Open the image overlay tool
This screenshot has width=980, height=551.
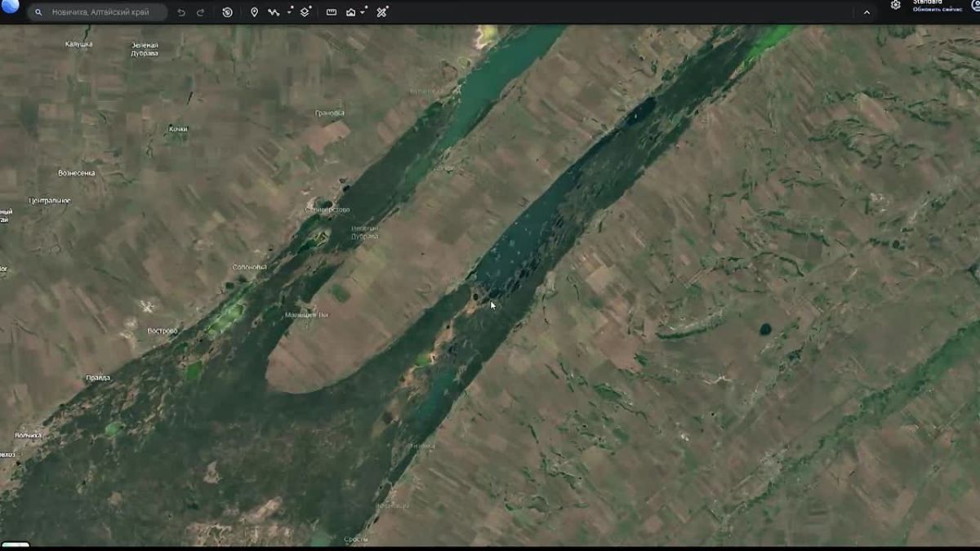pyautogui.click(x=350, y=12)
